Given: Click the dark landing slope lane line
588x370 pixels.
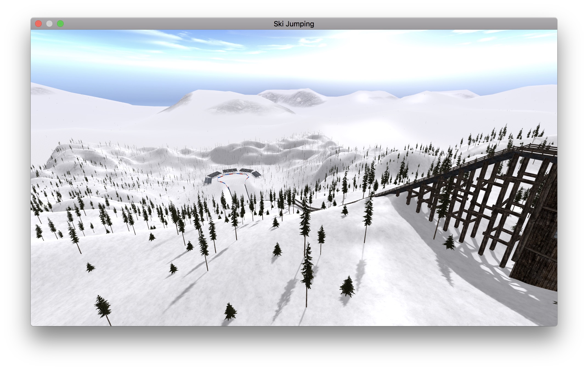Looking at the screenshot, I should point(247,192).
